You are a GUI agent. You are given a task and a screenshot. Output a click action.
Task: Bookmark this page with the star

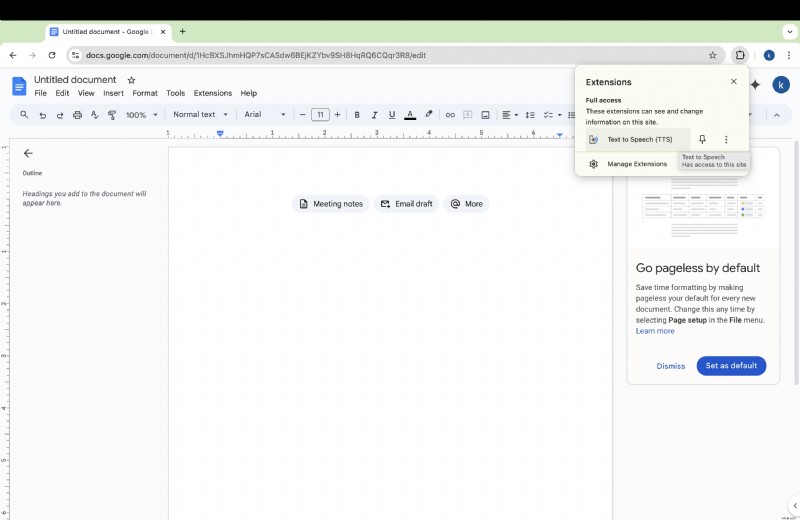click(x=712, y=55)
